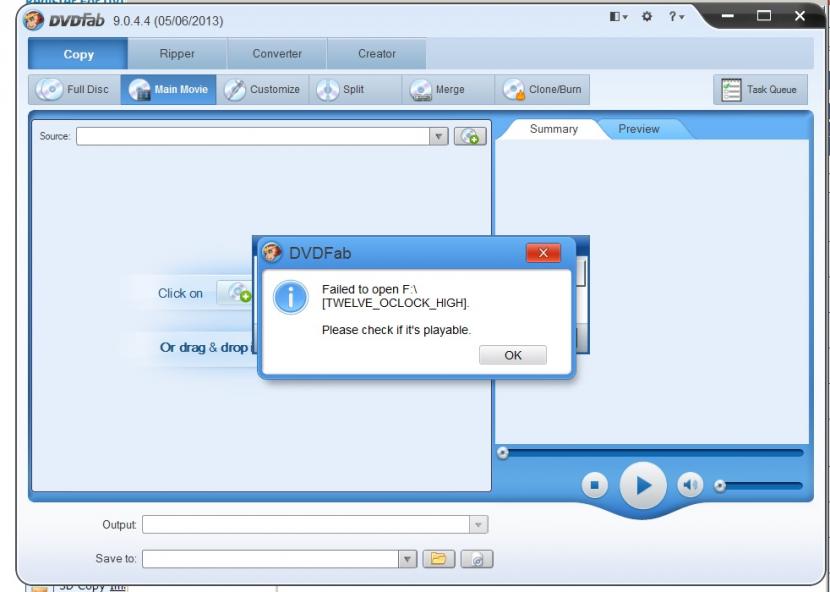
Task: Browse for a save folder
Action: tap(438, 559)
